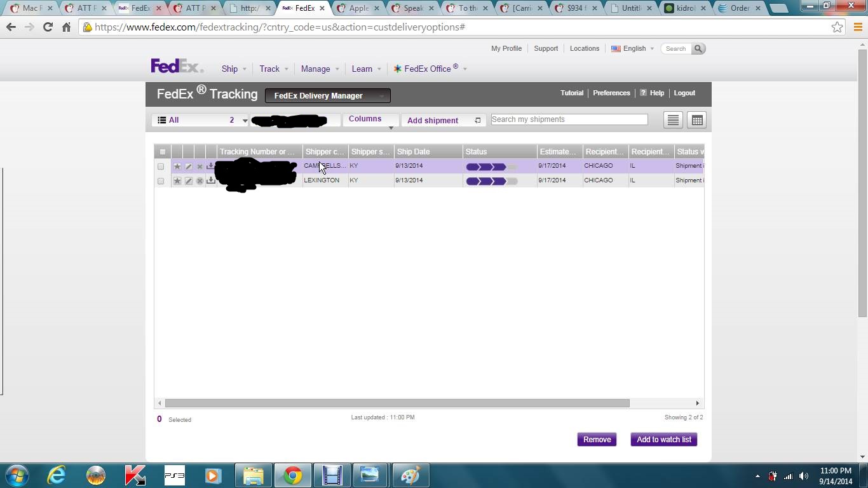Click the Windows Start button
This screenshot has height=488, width=868.
click(17, 475)
